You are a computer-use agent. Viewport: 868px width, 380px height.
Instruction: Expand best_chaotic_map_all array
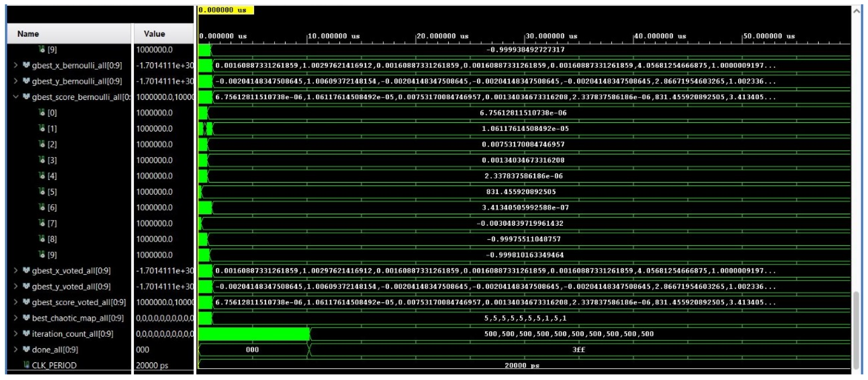coord(15,318)
